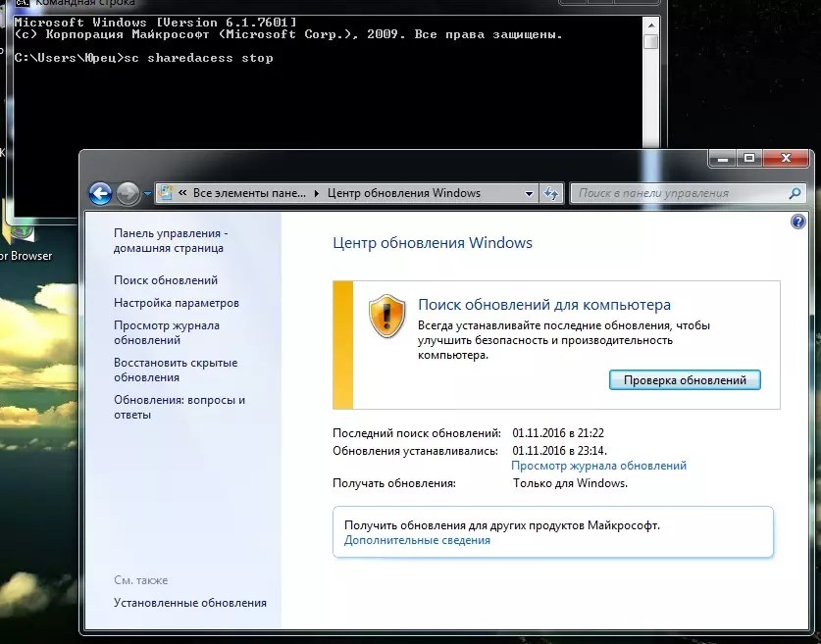Image resolution: width=821 pixels, height=644 pixels.
Task: Expand the breadcrumb arrow before 'Центр обновления Windows'
Action: pos(316,193)
